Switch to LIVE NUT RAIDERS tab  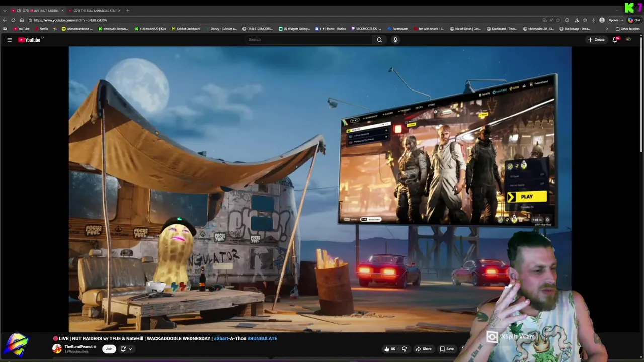[38, 11]
